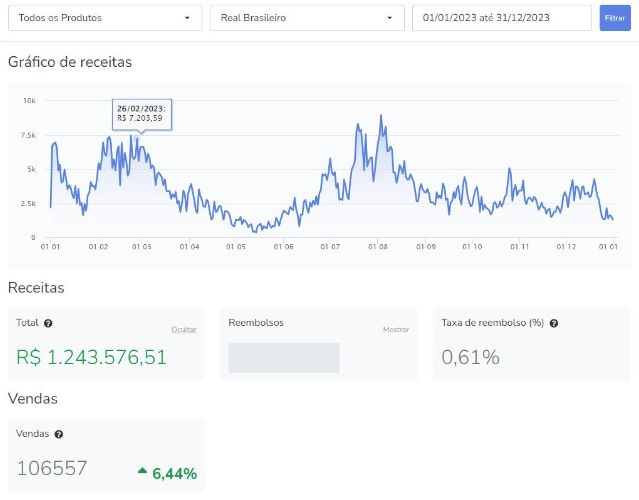Click the green up arrow growth icon
The height and width of the screenshot is (500, 639).
click(142, 471)
